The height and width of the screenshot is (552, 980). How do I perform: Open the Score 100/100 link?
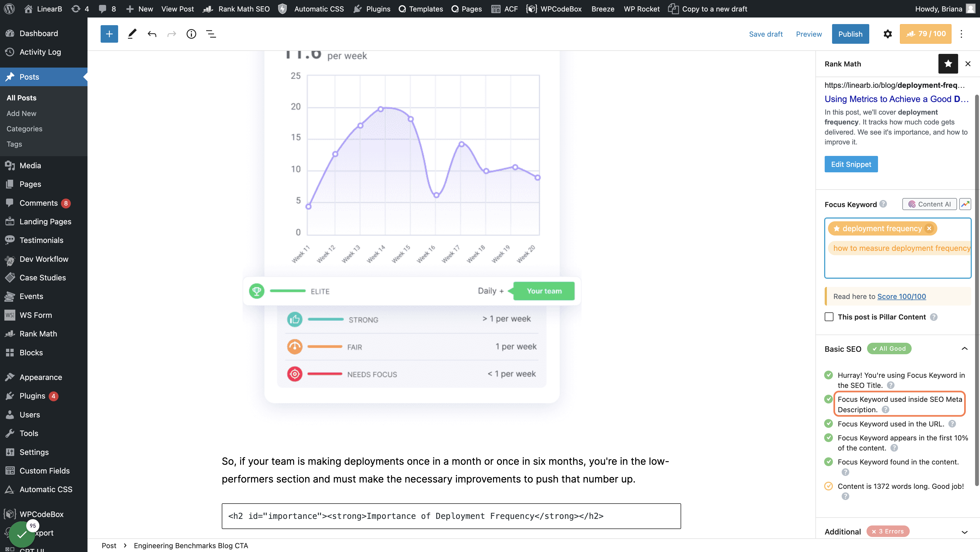[901, 296]
